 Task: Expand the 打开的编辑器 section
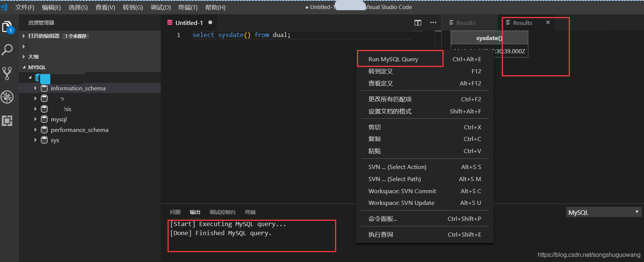24,36
